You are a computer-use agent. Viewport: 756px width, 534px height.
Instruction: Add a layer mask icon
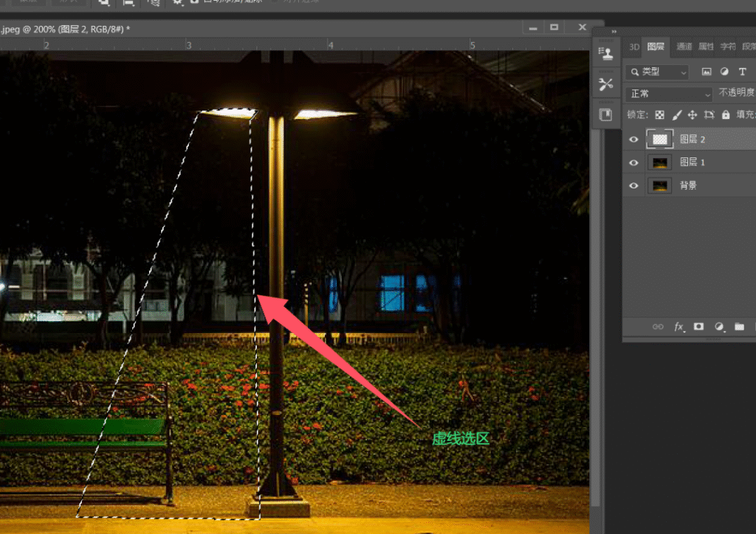(x=698, y=326)
